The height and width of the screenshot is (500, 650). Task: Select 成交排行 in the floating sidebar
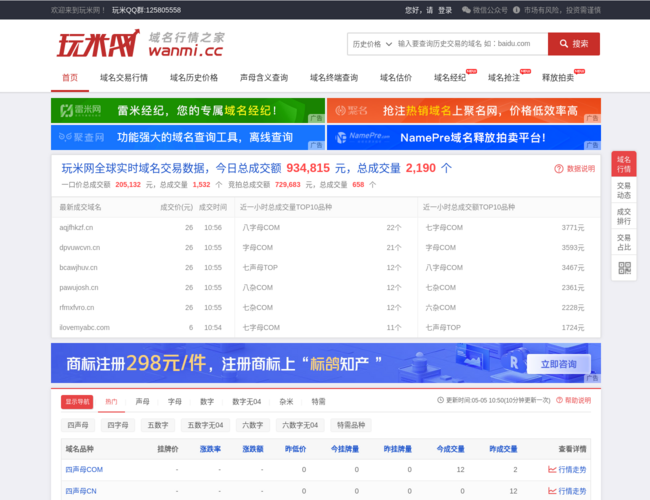coord(623,216)
